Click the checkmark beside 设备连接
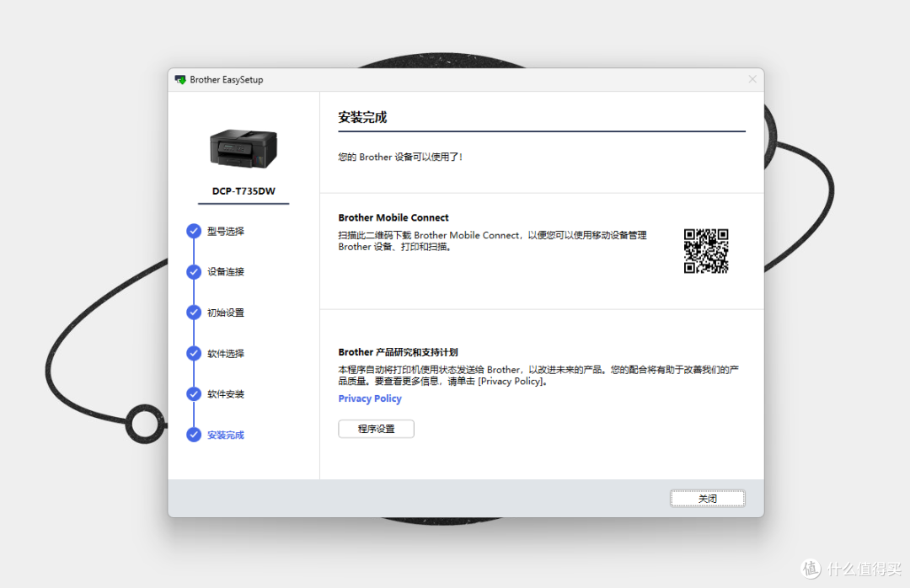 [x=194, y=271]
